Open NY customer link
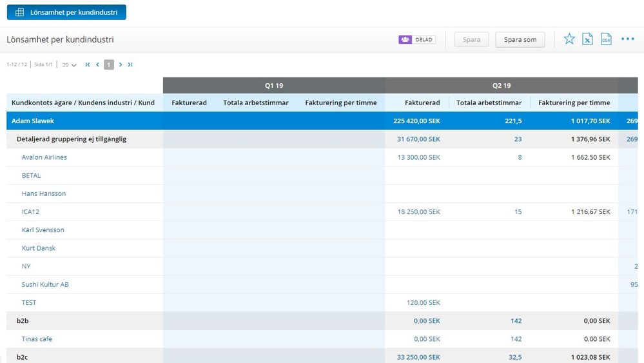 (x=26, y=266)
